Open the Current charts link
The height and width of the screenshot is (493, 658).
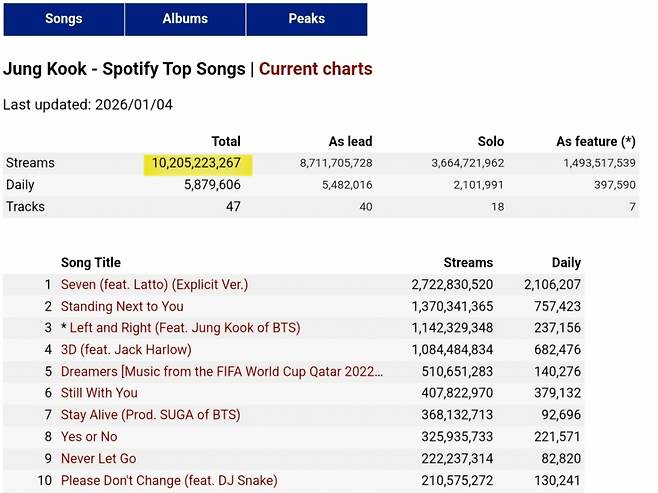[x=315, y=69]
